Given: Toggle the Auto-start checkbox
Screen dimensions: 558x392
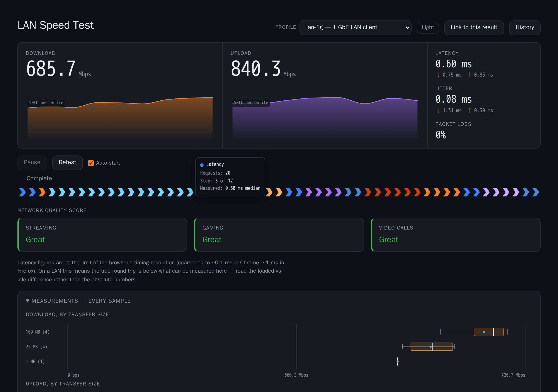Looking at the screenshot, I should click(91, 163).
